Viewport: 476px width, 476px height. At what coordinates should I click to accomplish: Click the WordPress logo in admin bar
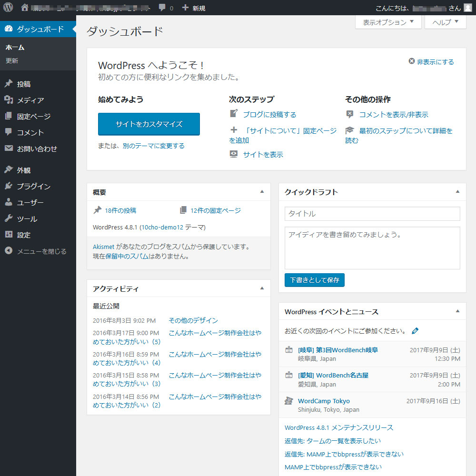click(8, 8)
